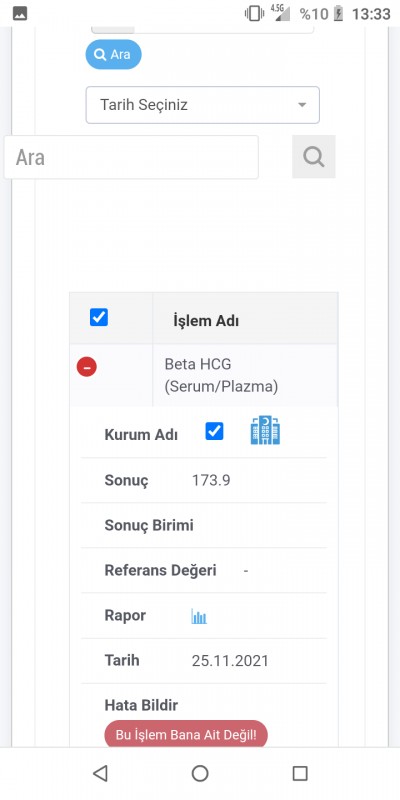
Task: Click the Tarih Seçiniz dropdown arrow
Action: (302, 105)
